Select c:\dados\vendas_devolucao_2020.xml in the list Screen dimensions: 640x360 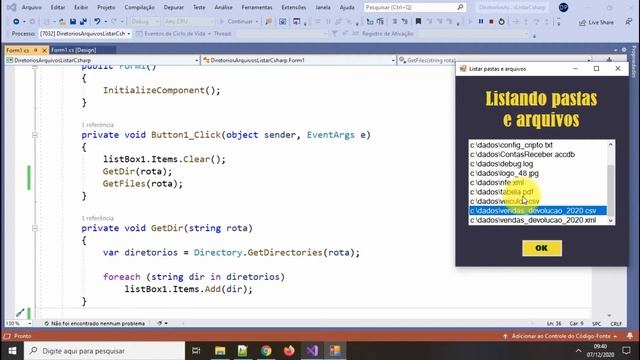pyautogui.click(x=538, y=220)
